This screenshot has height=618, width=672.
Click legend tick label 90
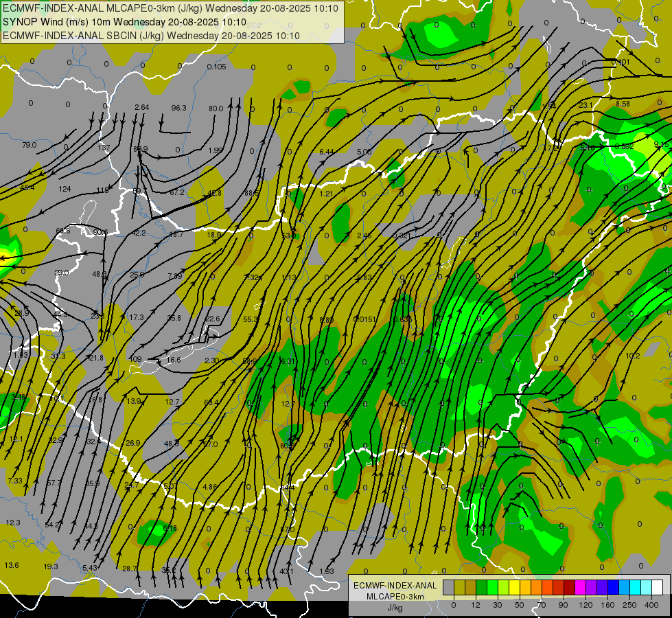point(563,605)
